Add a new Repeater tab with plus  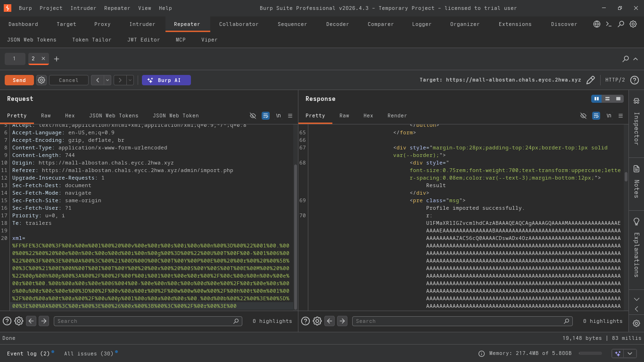[x=57, y=59]
